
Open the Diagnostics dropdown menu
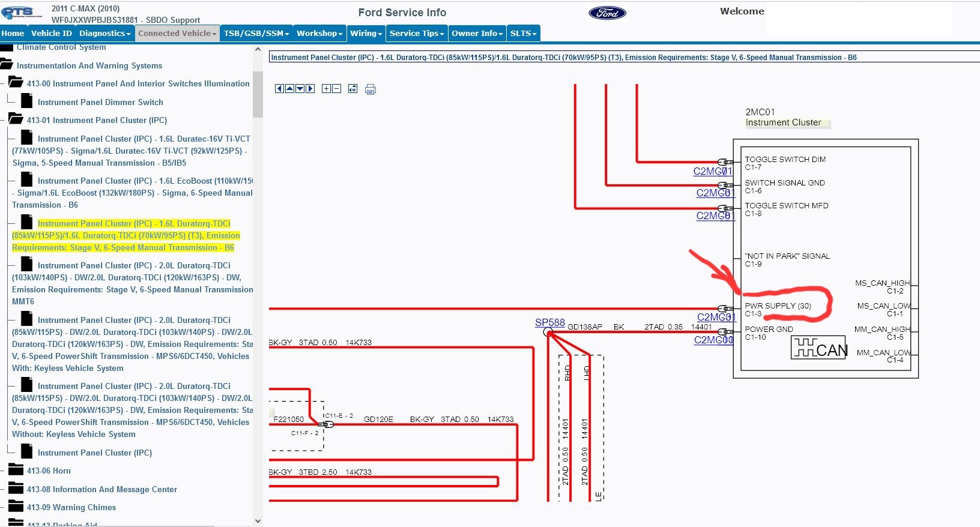pos(104,34)
